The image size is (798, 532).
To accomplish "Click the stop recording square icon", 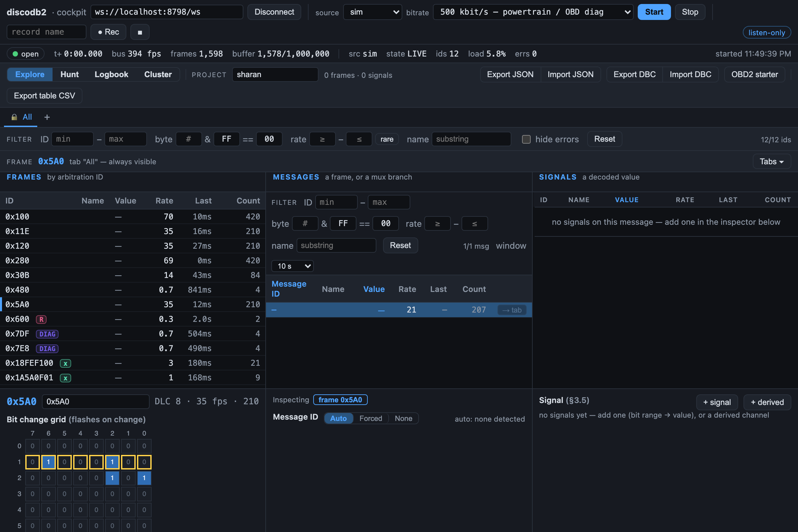I will [x=140, y=32].
